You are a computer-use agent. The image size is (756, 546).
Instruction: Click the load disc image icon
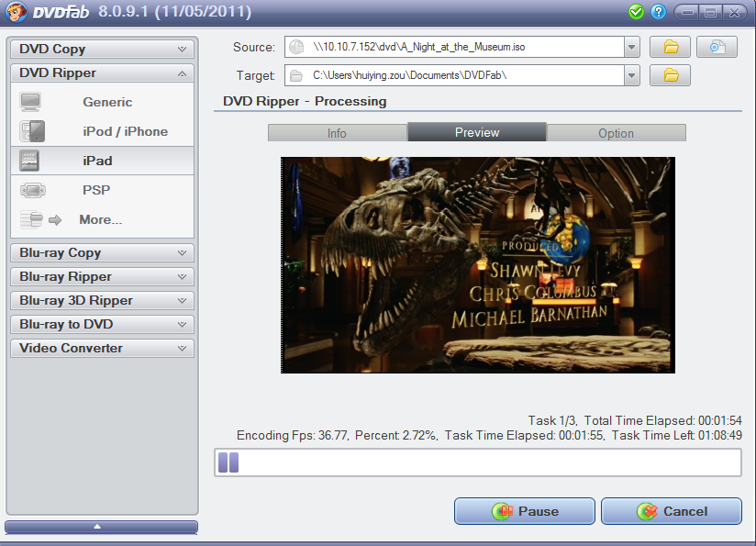tap(717, 47)
